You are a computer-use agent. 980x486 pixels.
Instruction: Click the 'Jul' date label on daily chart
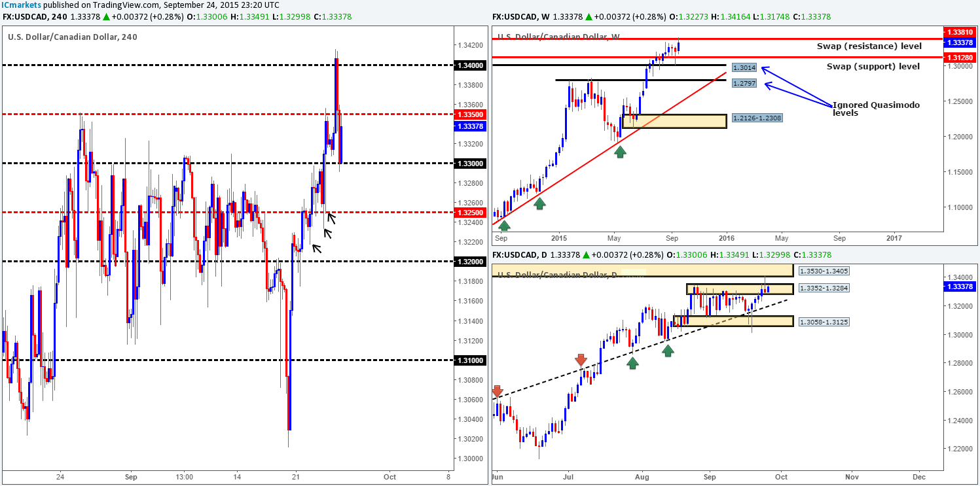click(x=567, y=477)
